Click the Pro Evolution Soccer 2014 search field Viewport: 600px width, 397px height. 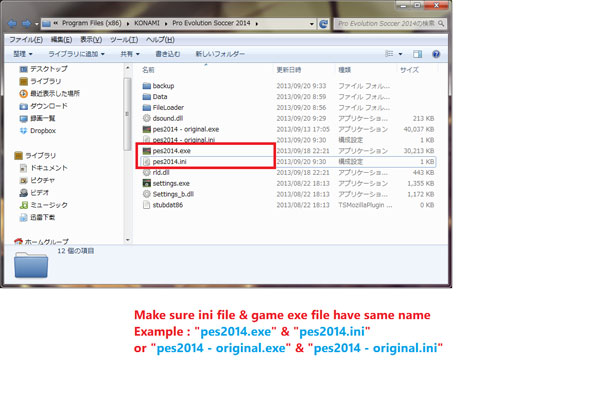click(x=390, y=24)
